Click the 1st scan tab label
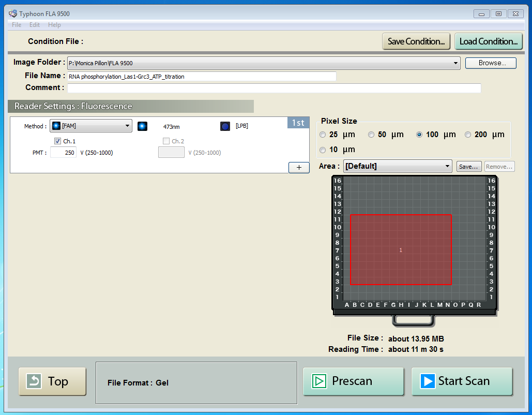 pos(298,123)
